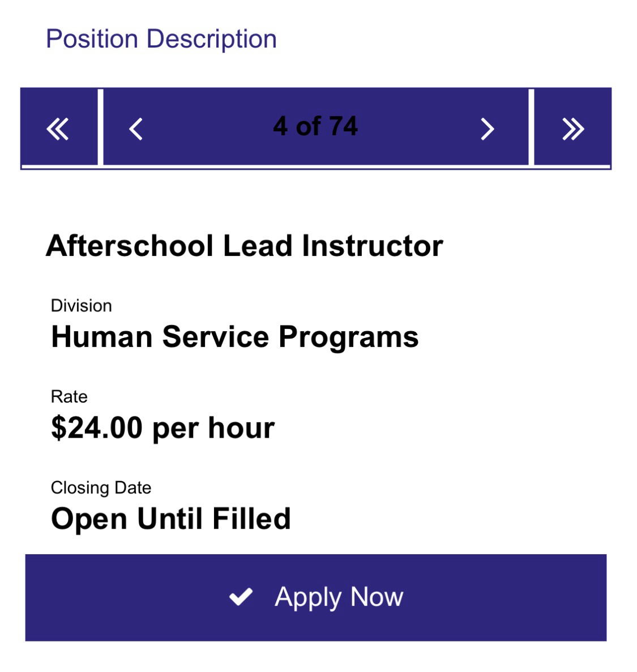Click the Human Service Programs division value
Viewport: 637px width, 672px height.
[234, 337]
